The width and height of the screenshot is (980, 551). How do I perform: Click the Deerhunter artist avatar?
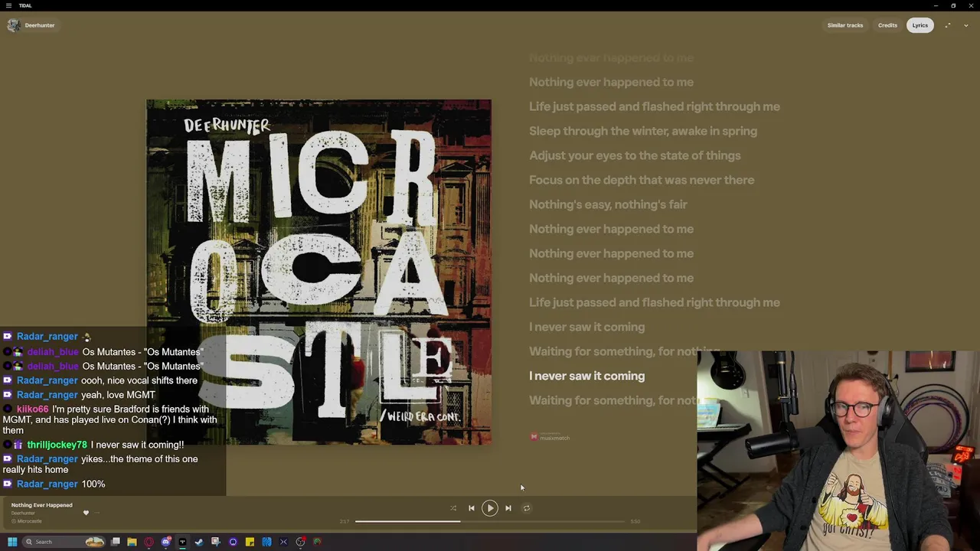[x=13, y=25]
